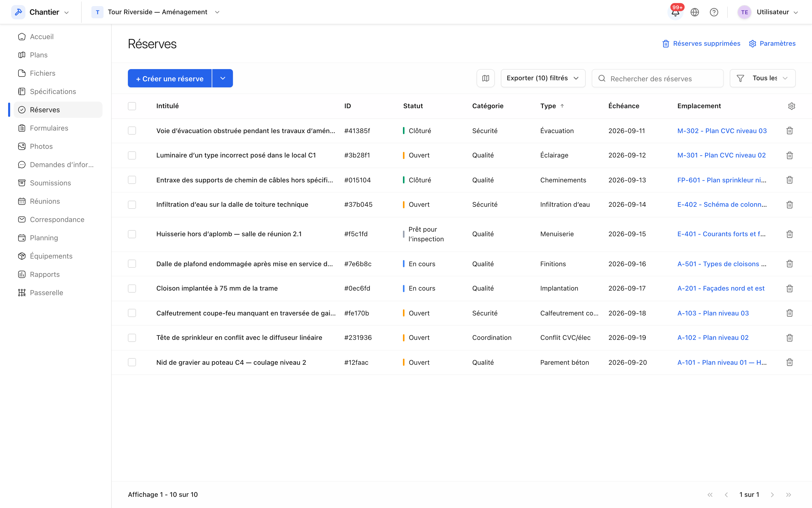This screenshot has width=812, height=508.
Task: Click the Rechercher des réserves search field
Action: point(658,78)
